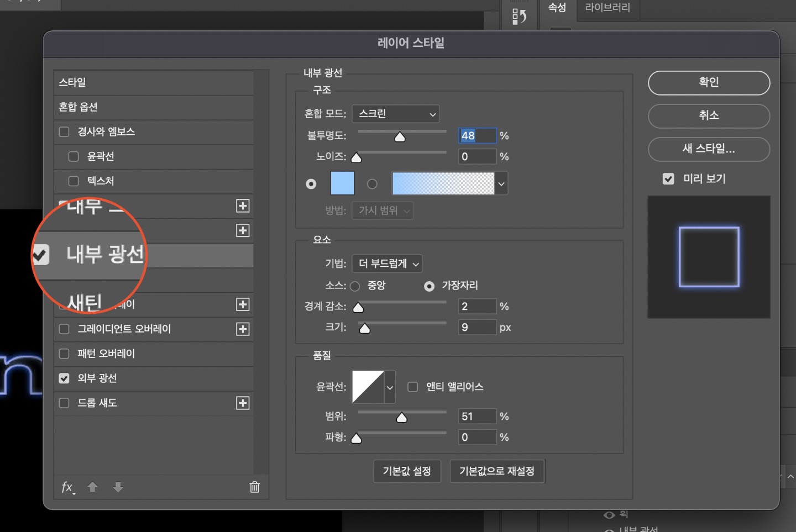Click the light blue glow color swatch
The image size is (796, 532).
[342, 183]
